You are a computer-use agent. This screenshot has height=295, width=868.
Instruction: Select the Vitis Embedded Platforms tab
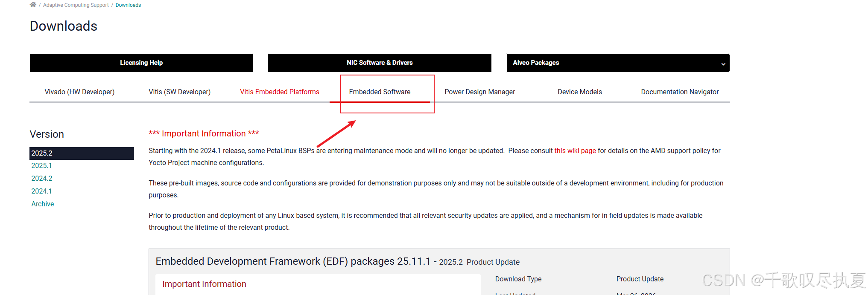click(x=280, y=92)
